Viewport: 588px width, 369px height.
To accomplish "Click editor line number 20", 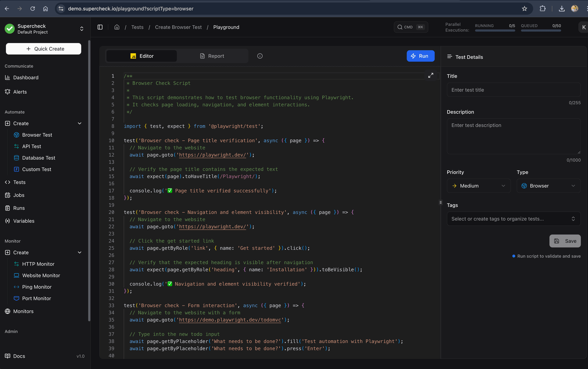I will tap(111, 212).
